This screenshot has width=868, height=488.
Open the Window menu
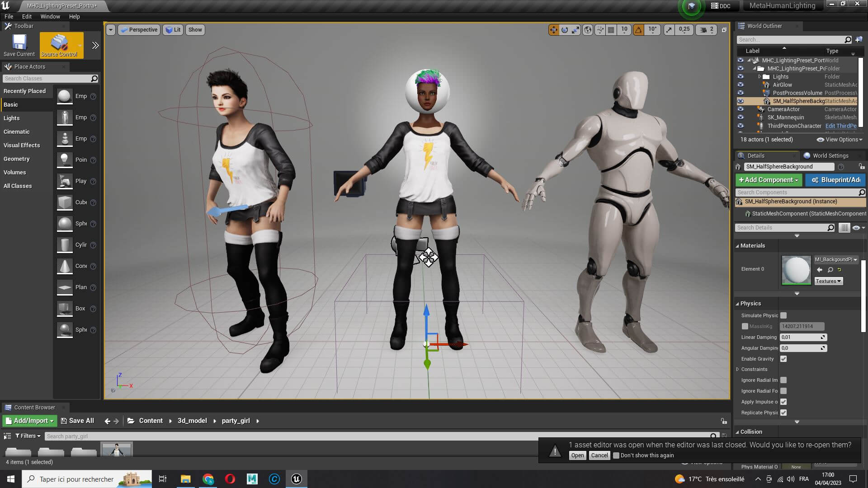pos(50,16)
